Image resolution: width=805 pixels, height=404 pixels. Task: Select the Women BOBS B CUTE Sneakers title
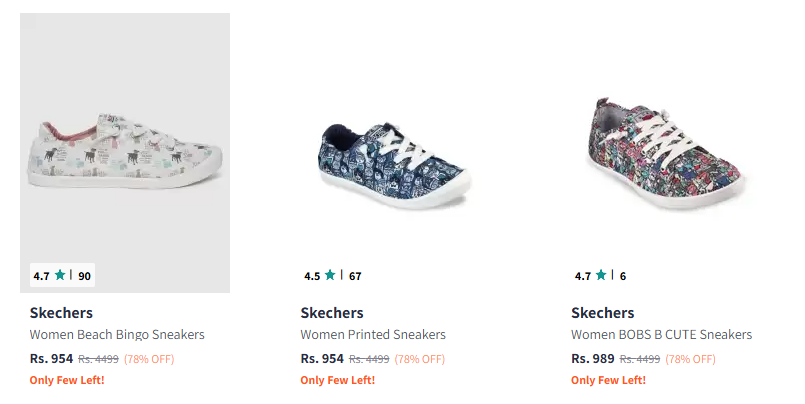(661, 335)
